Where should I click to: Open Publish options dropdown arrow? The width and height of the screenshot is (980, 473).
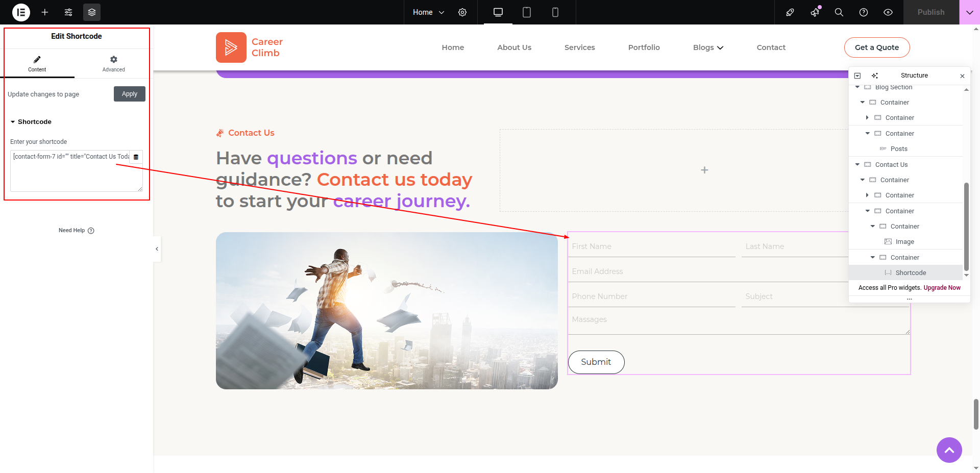click(x=970, y=12)
